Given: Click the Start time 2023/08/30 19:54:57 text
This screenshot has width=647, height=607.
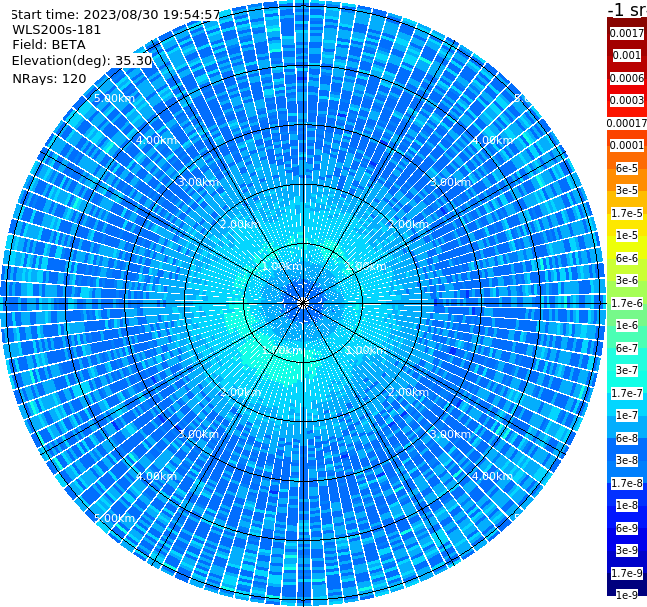Looking at the screenshot, I should 115,15.
